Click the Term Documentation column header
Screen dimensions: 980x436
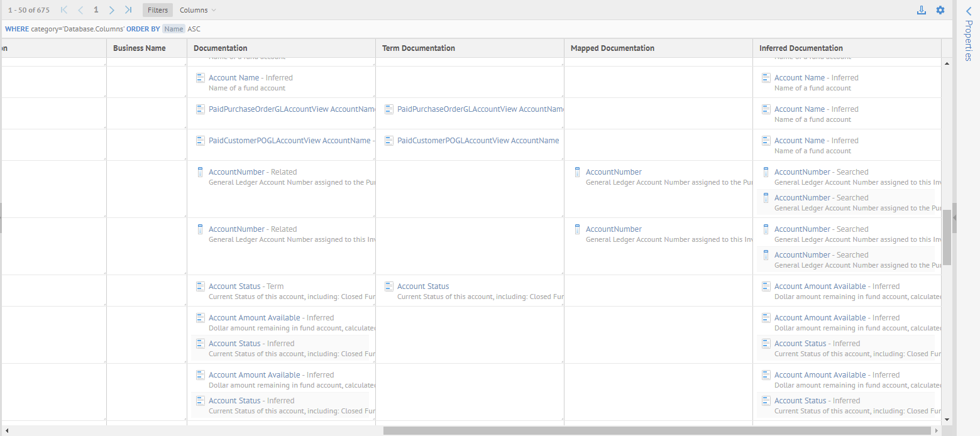point(418,48)
